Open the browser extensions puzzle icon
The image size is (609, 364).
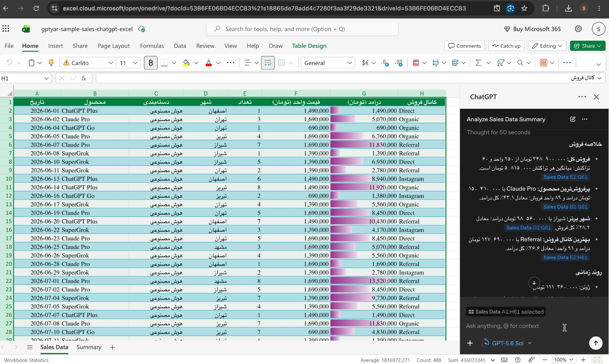coord(546,8)
